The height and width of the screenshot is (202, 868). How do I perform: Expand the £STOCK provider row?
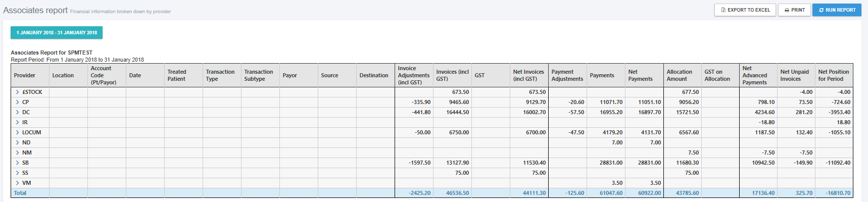tap(17, 92)
